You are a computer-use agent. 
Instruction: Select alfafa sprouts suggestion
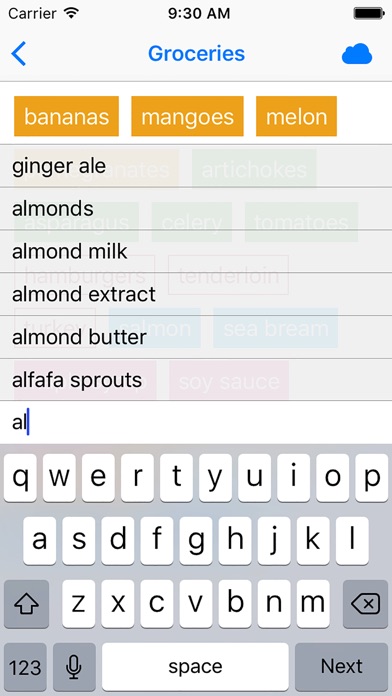pos(196,380)
